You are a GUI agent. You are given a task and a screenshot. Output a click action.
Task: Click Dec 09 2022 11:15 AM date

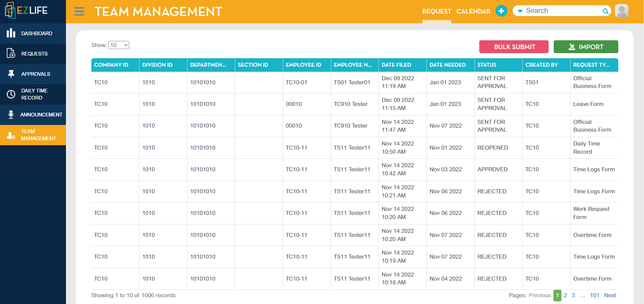(398, 104)
